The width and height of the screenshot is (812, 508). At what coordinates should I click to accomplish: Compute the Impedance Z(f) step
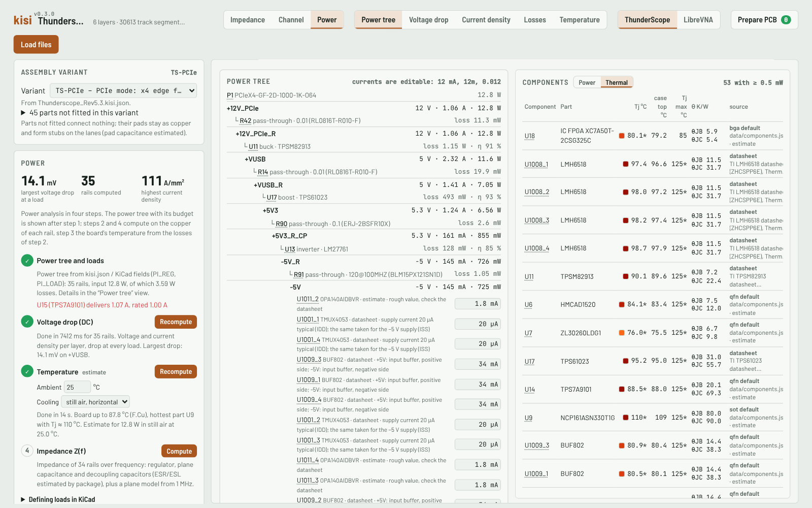tap(179, 451)
